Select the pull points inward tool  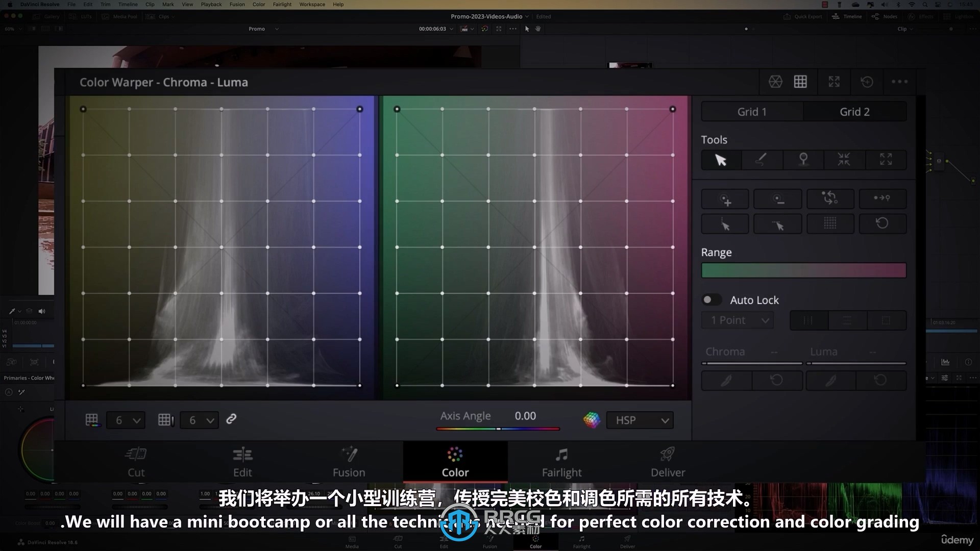point(844,160)
